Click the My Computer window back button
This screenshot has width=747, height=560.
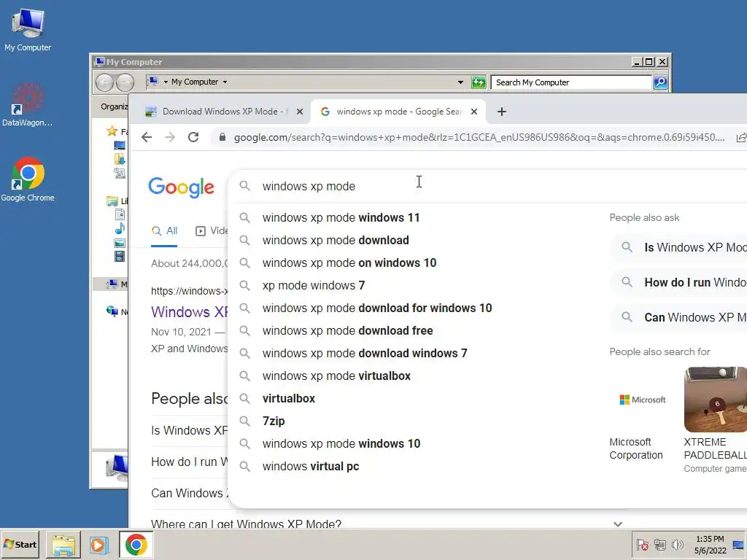pyautogui.click(x=104, y=82)
